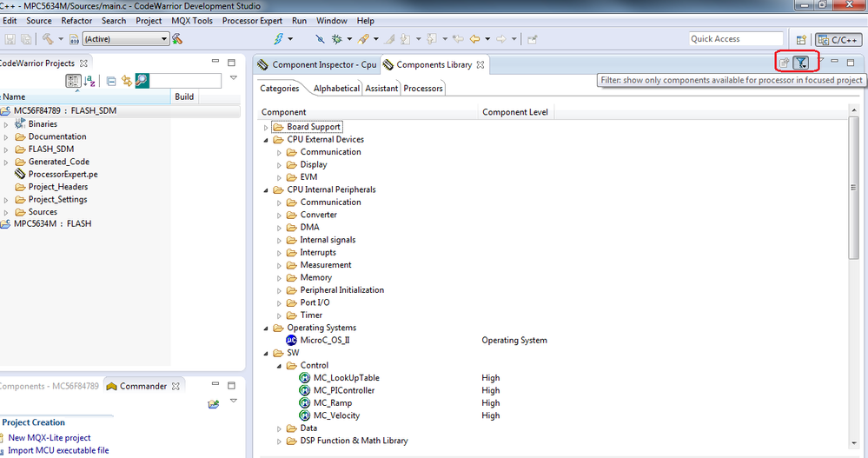Open the CodeWarrior Projects view menu triangle
The image size is (868, 458).
234,78
